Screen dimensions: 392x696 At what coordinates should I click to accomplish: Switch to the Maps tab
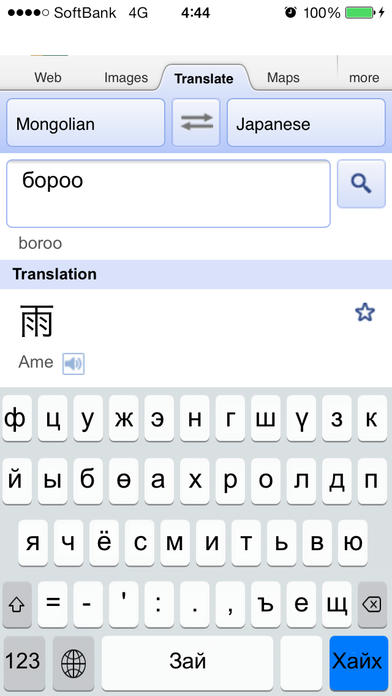pyautogui.click(x=283, y=78)
